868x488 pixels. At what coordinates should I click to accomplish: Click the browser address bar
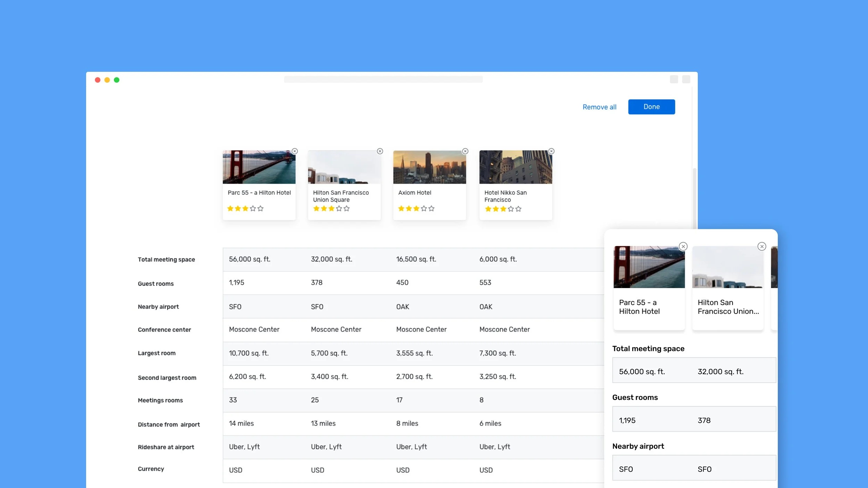coord(383,79)
